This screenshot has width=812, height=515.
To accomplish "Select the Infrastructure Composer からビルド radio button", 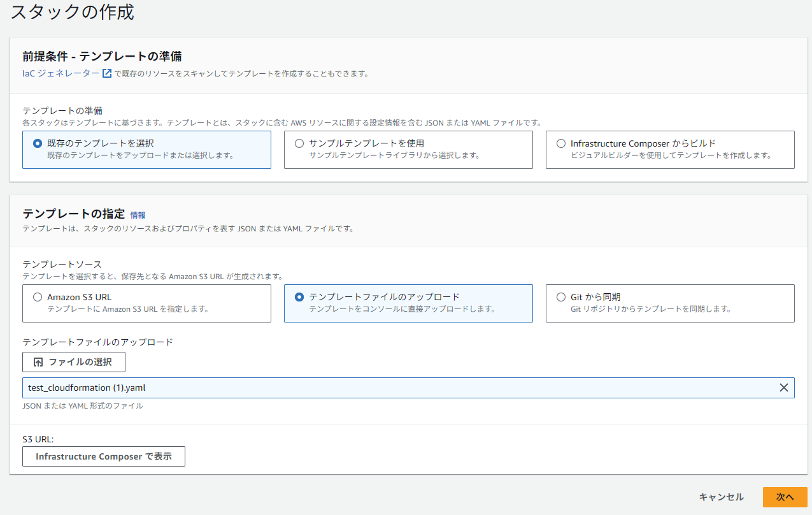I will [x=561, y=143].
